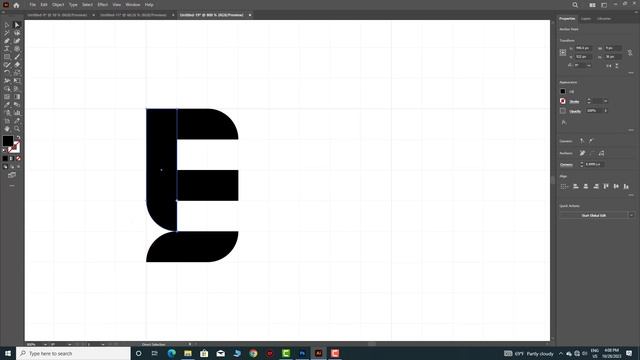The image size is (640, 360).
Task: Select the Gradient tool
Action: point(17,97)
